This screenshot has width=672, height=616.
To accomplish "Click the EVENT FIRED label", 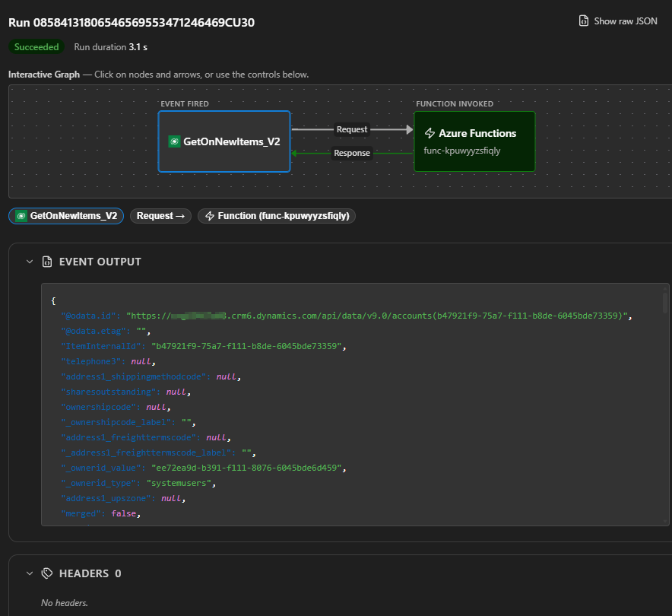I will point(185,103).
